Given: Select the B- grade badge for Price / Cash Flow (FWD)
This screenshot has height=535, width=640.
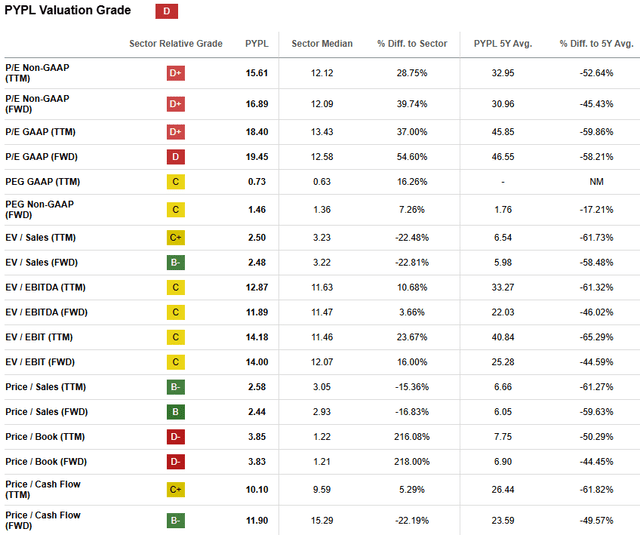Looking at the screenshot, I should 176,520.
